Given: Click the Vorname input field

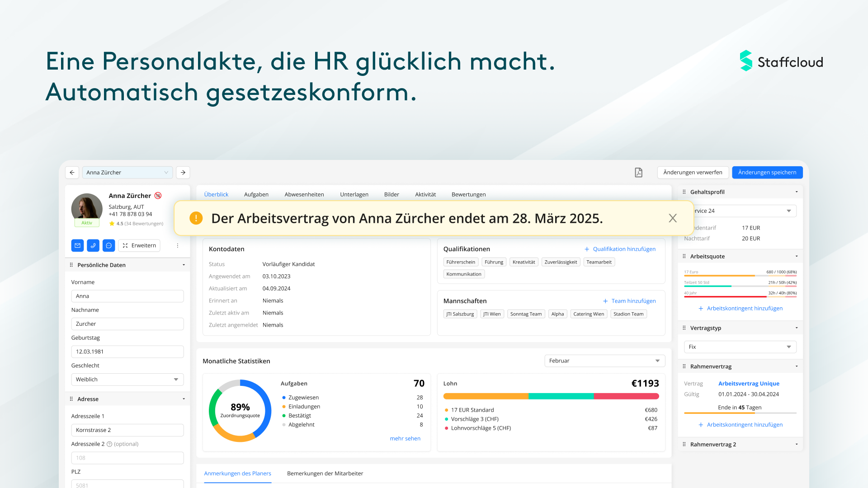Looking at the screenshot, I should 127,296.
